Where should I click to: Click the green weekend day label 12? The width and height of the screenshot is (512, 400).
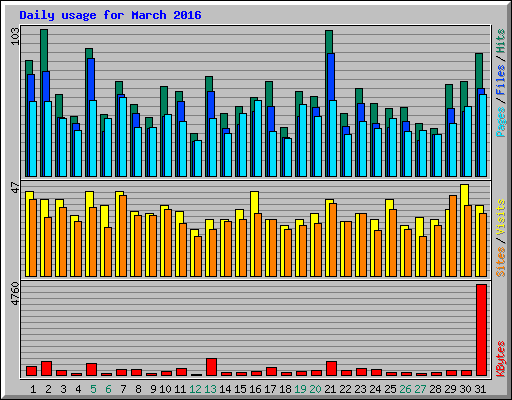(195, 389)
